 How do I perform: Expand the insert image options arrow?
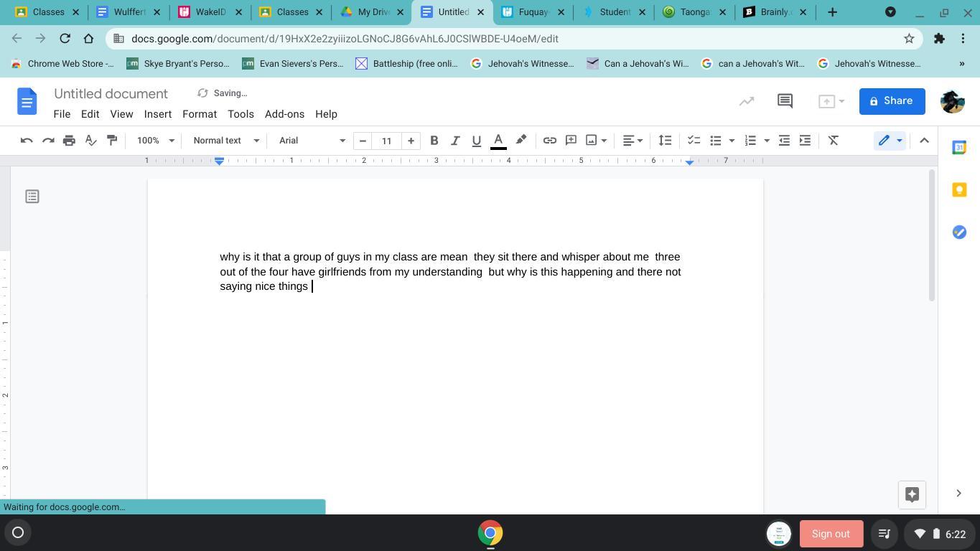(604, 141)
